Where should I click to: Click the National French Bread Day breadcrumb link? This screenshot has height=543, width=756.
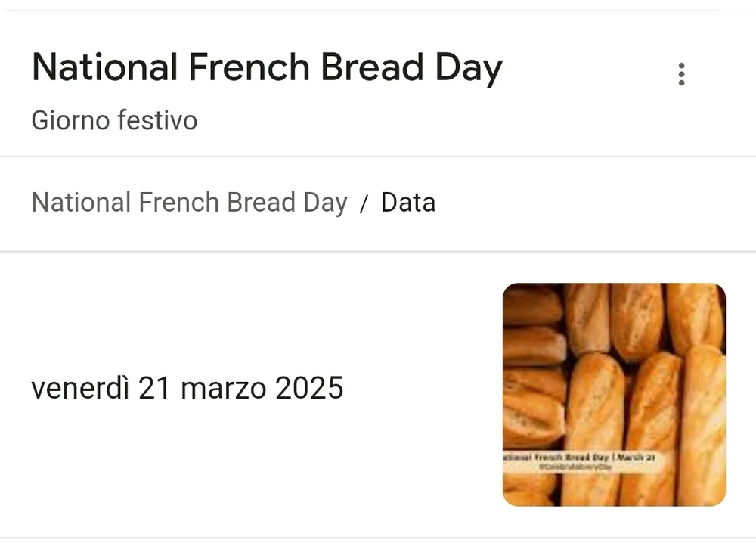point(189,203)
